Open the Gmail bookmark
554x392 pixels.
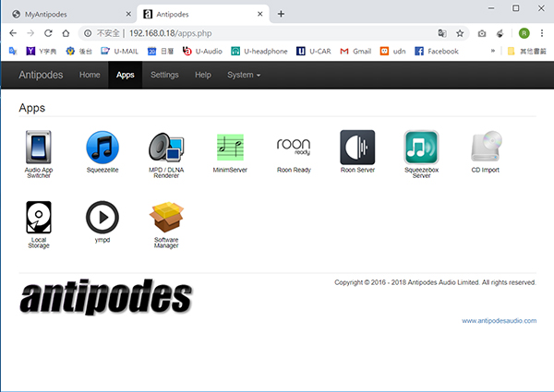[355, 51]
